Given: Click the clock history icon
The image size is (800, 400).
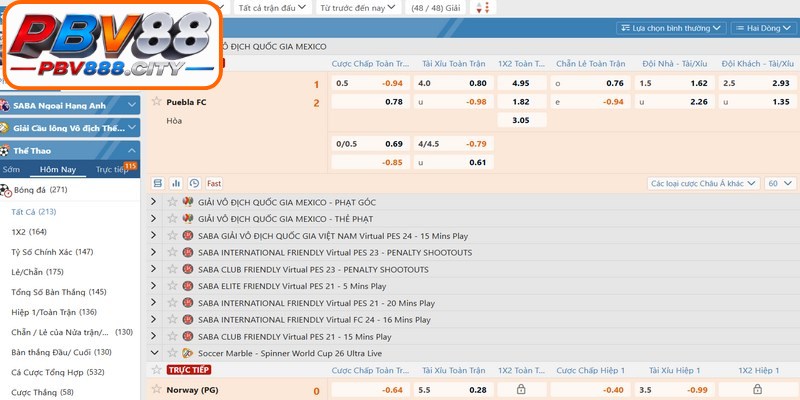Looking at the screenshot, I should pos(194,183).
